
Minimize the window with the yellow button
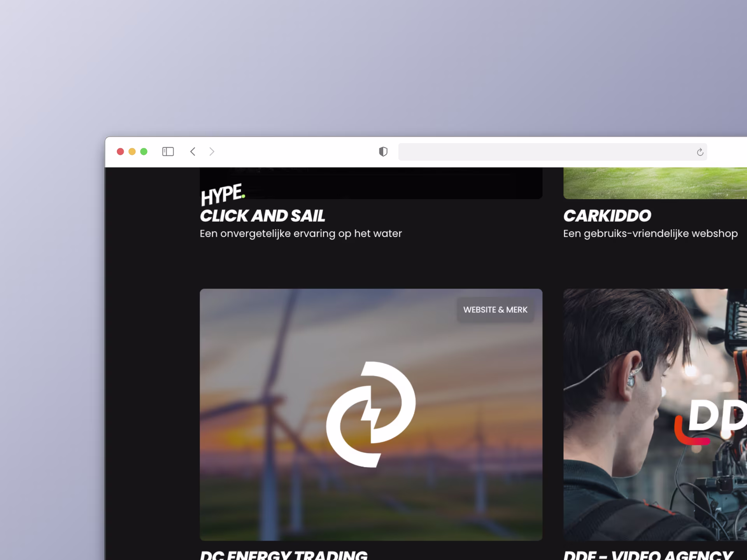coord(132,152)
